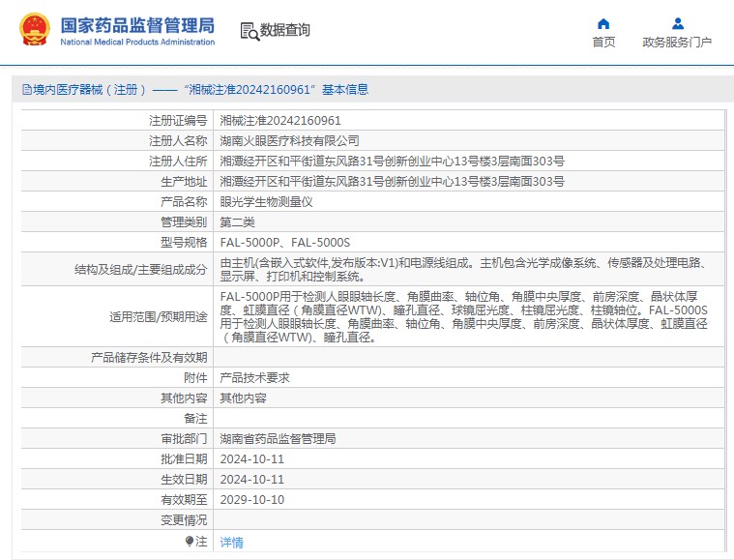
Task: Click registration number 湘械注准20242160961 value
Action: (280, 121)
